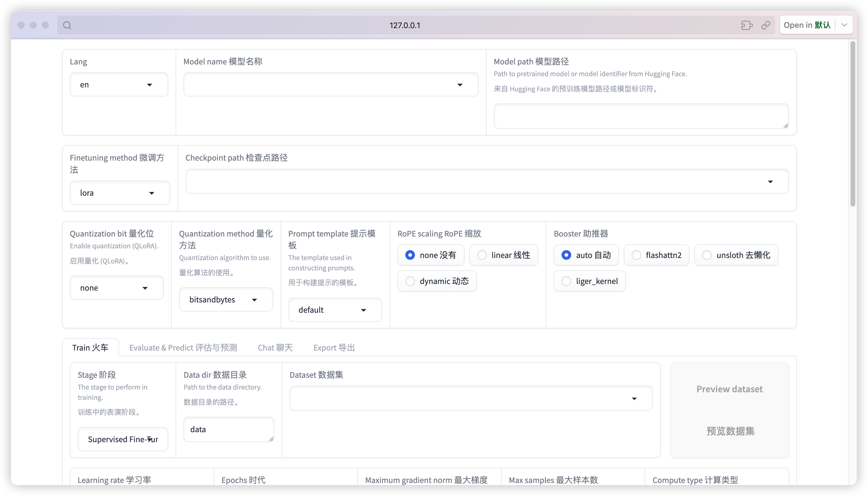Select Booster flashattn2 radio
This screenshot has height=496, width=868.
(x=656, y=255)
